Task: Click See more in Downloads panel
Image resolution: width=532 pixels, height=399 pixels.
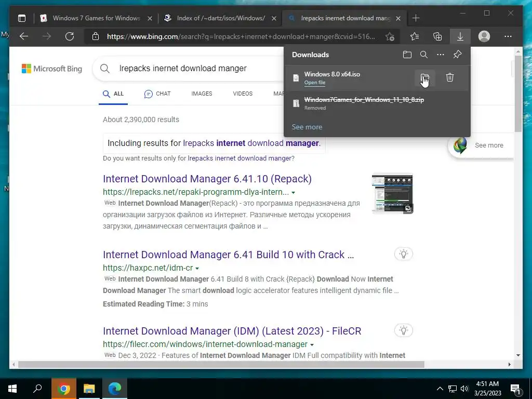Action: pyautogui.click(x=307, y=127)
